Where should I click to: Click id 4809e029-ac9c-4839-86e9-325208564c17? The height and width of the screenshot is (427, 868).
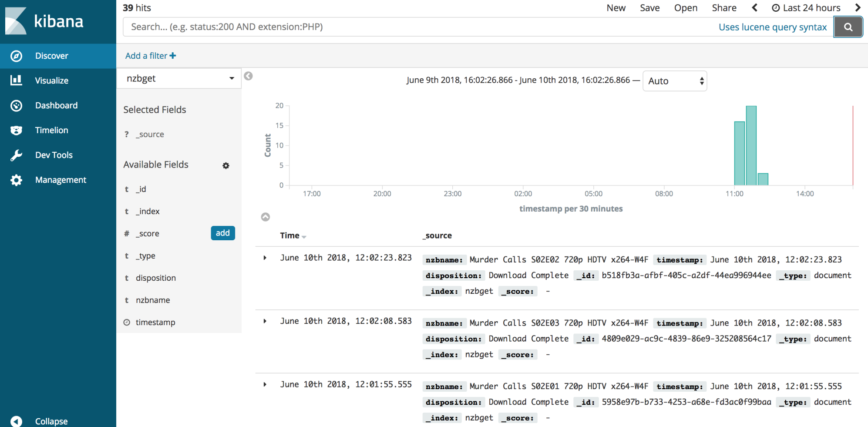[686, 339]
